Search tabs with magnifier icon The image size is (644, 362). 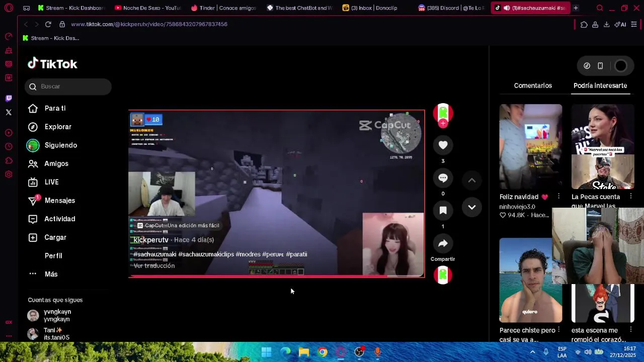coord(600,8)
